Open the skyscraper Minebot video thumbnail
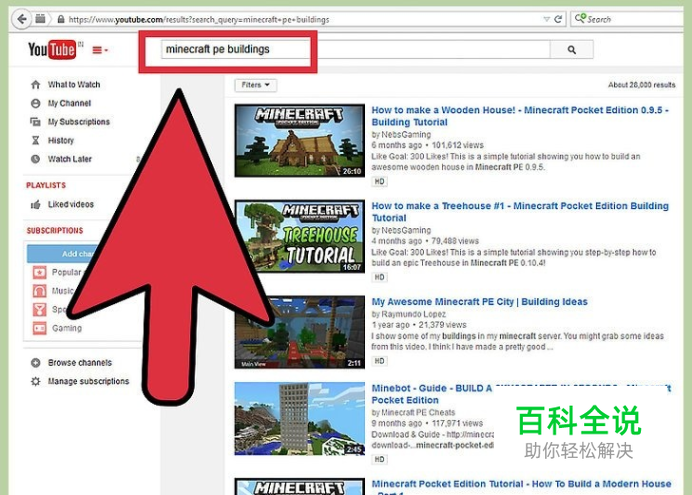692x495 pixels. point(300,419)
